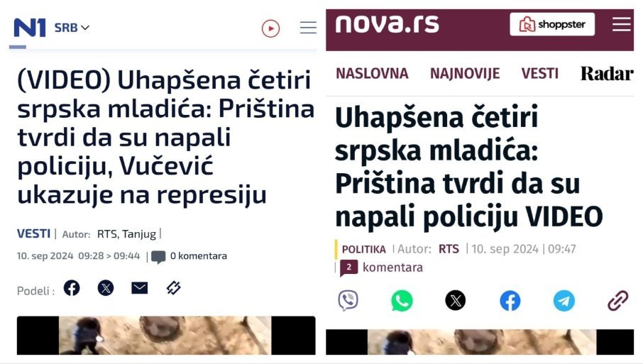Share N1 article on Facebook

pyautogui.click(x=72, y=288)
